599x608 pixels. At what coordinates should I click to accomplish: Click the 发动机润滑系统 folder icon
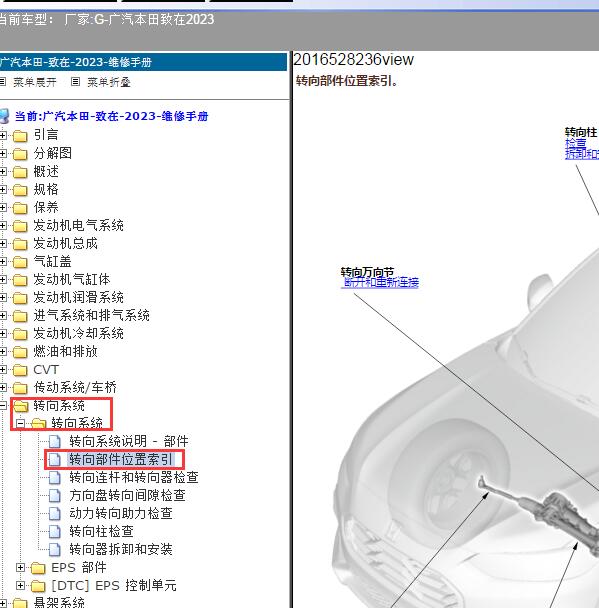tap(20, 298)
